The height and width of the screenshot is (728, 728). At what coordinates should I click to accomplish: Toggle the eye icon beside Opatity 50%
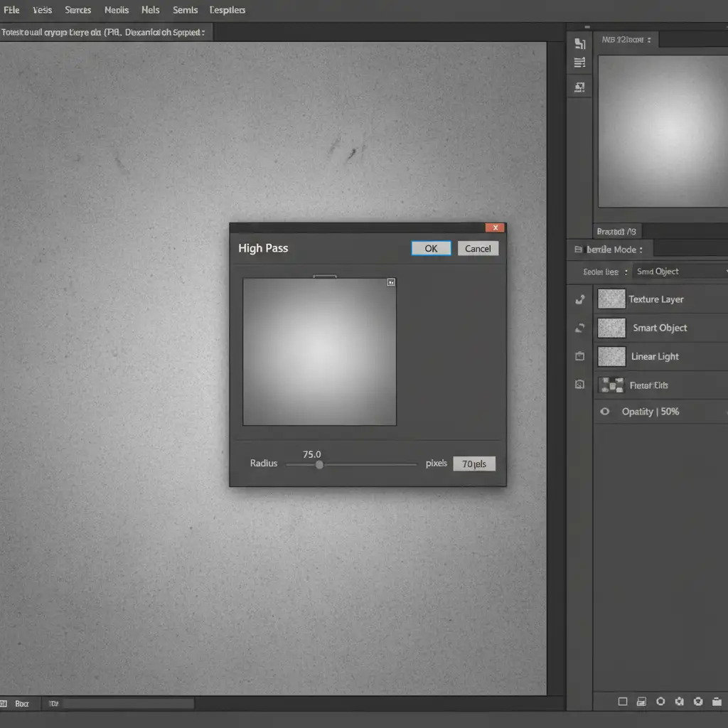click(605, 412)
